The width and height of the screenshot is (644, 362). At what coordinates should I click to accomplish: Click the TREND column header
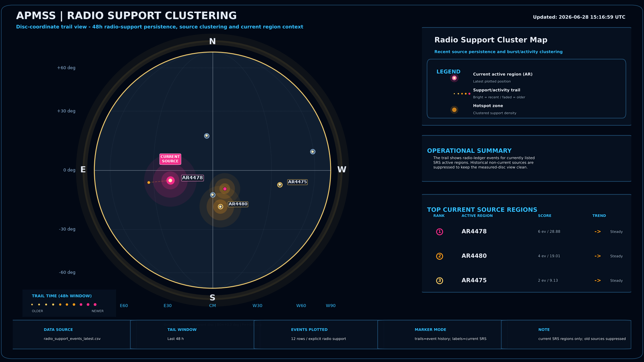(x=599, y=216)
